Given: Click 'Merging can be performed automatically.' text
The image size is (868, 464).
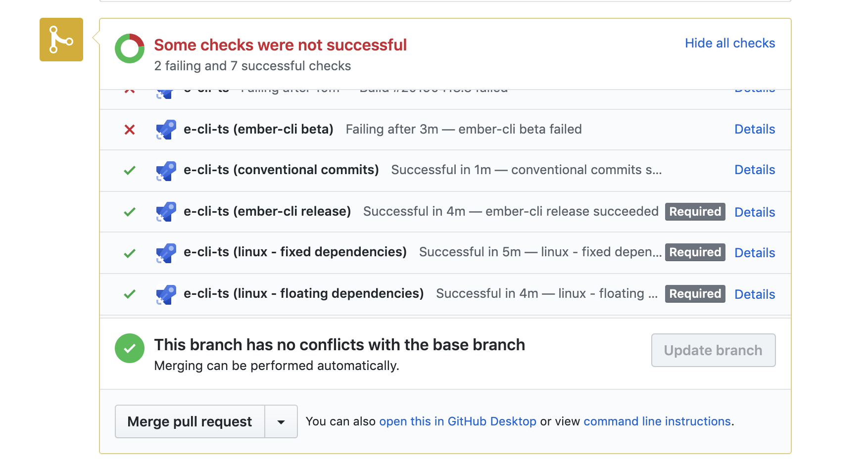Looking at the screenshot, I should point(277,366).
